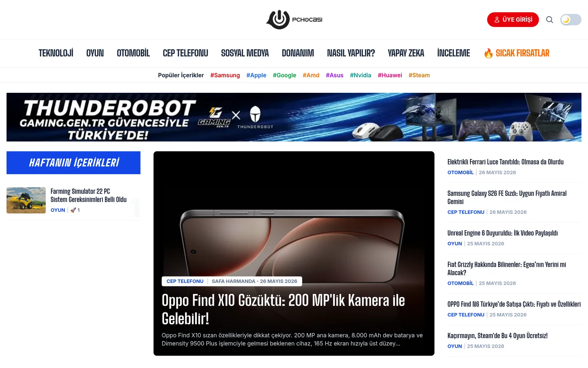The width and height of the screenshot is (588, 368).
Task: Go to YAPAY ZEKA category
Action: (406, 53)
